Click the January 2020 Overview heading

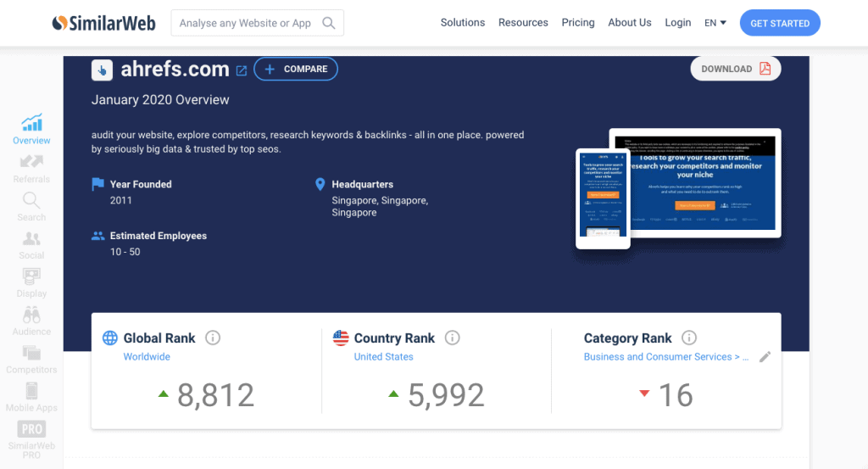click(x=160, y=100)
